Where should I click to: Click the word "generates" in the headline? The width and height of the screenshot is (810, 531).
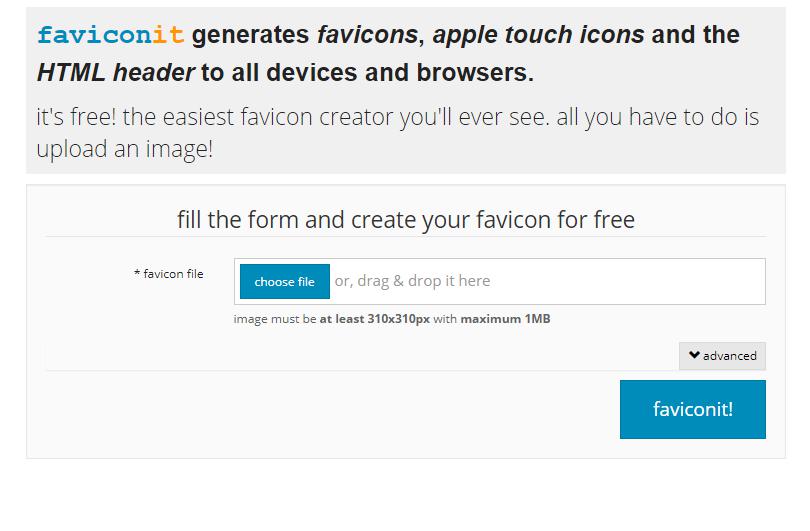[x=250, y=35]
